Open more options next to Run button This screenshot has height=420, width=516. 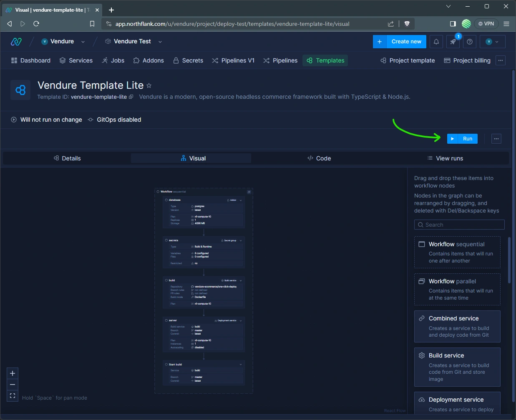(496, 138)
